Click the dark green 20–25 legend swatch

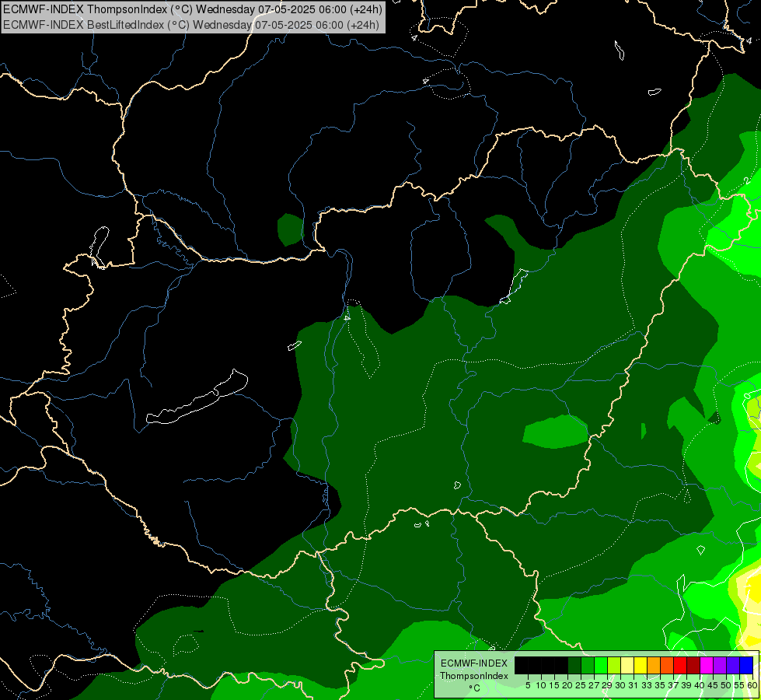(x=574, y=665)
